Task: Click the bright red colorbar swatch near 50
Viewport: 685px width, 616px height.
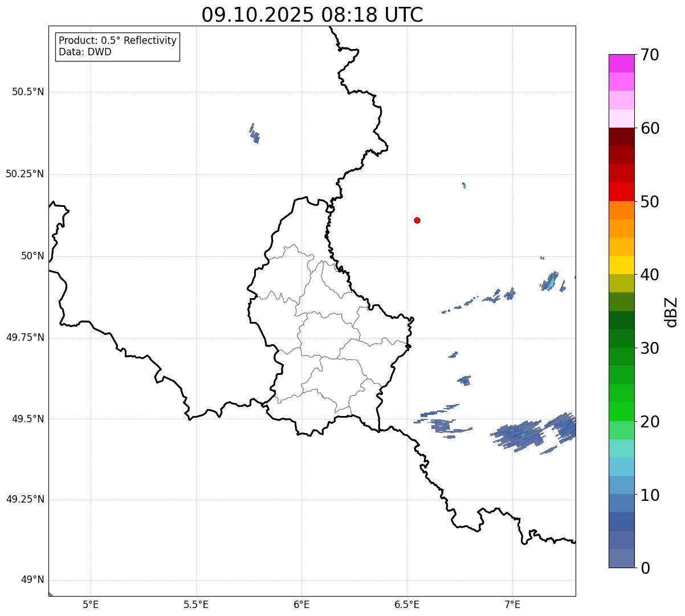Action: [x=621, y=192]
